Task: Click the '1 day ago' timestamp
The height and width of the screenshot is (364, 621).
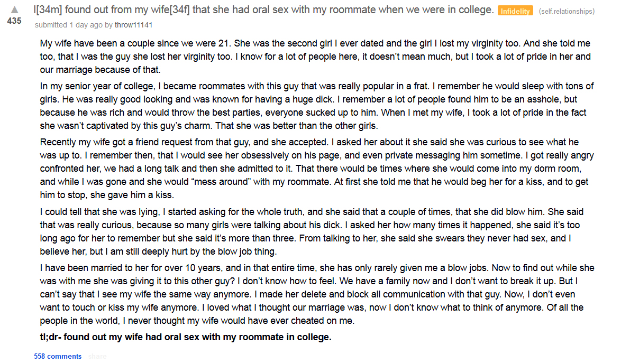Action: point(86,25)
